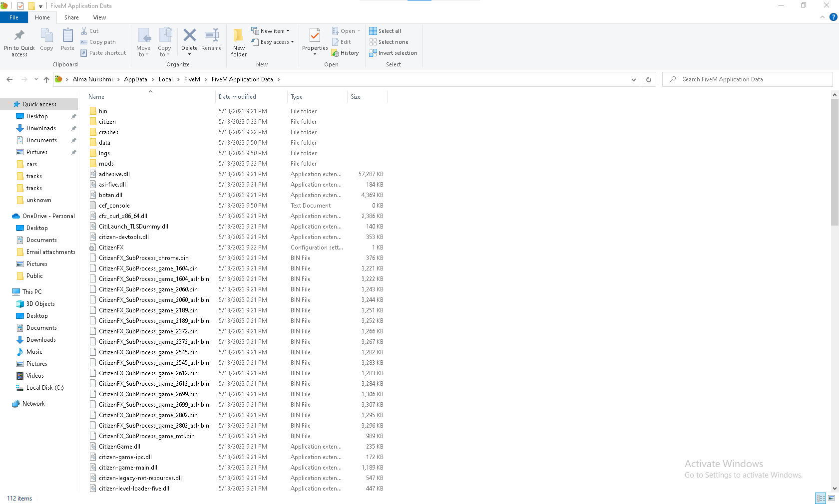Viewport: 839px width, 504px height.
Task: Open Copy to dropdown
Action: coord(165,42)
